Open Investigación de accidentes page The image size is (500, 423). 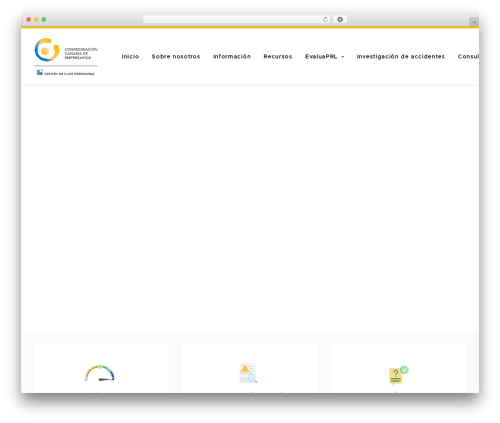(401, 57)
